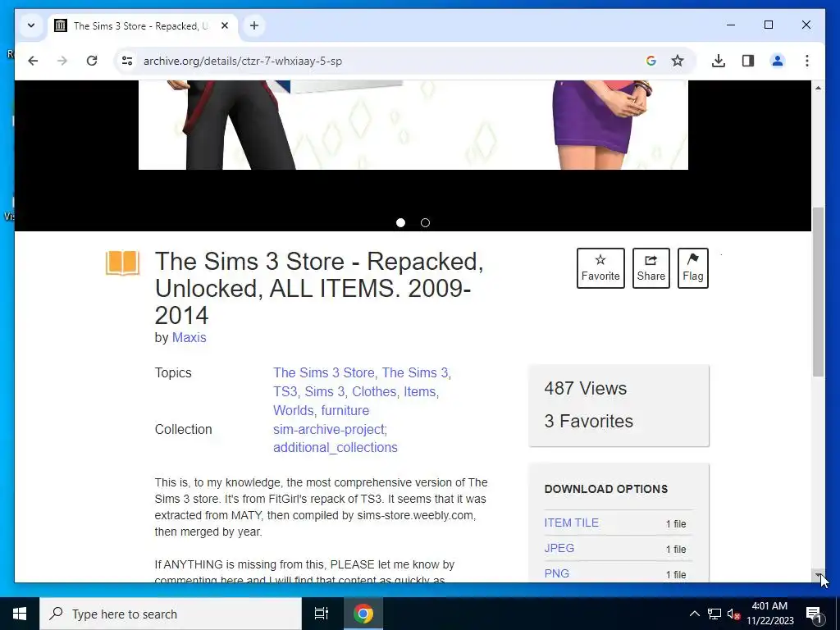Click the Favorite star button
Screen dimensions: 840x630
click(600, 268)
